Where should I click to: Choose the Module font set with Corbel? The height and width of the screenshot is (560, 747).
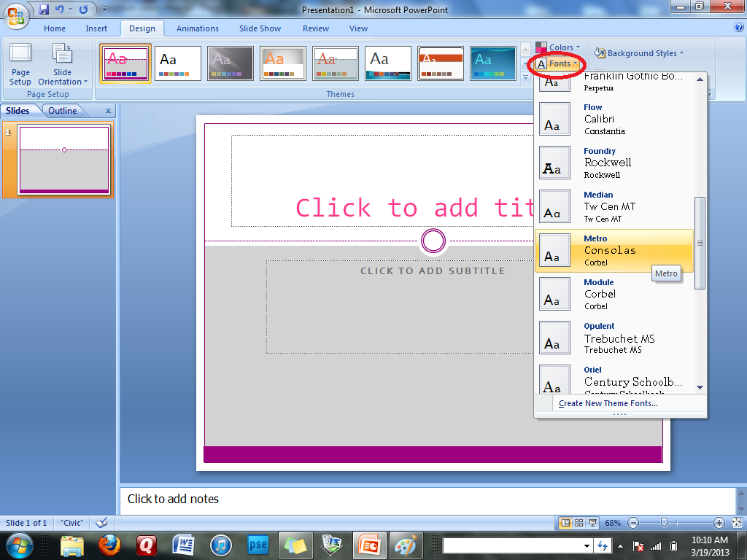[614, 295]
